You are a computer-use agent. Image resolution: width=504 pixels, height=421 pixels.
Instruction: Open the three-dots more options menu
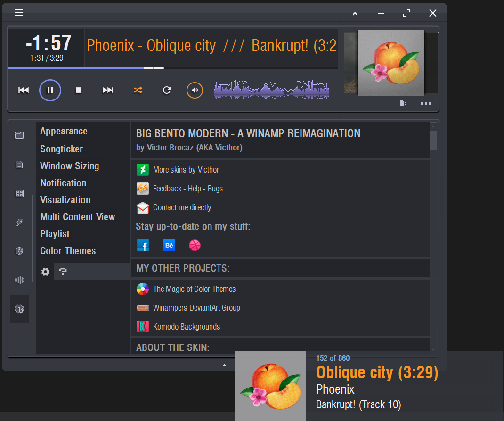(426, 103)
